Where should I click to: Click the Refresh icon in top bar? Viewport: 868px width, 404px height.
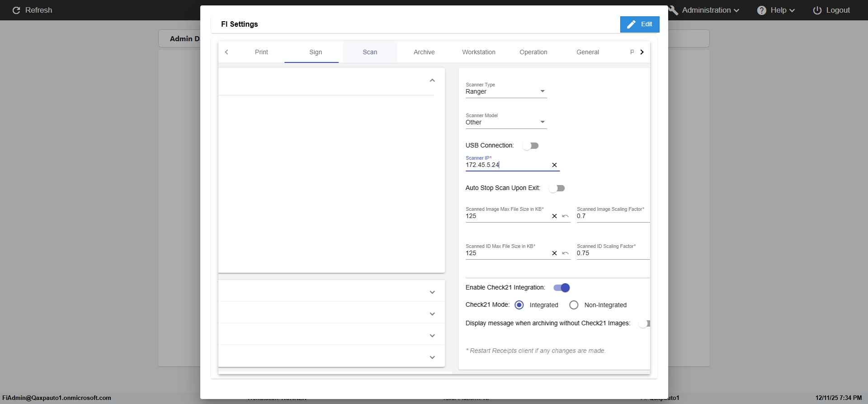point(16,10)
